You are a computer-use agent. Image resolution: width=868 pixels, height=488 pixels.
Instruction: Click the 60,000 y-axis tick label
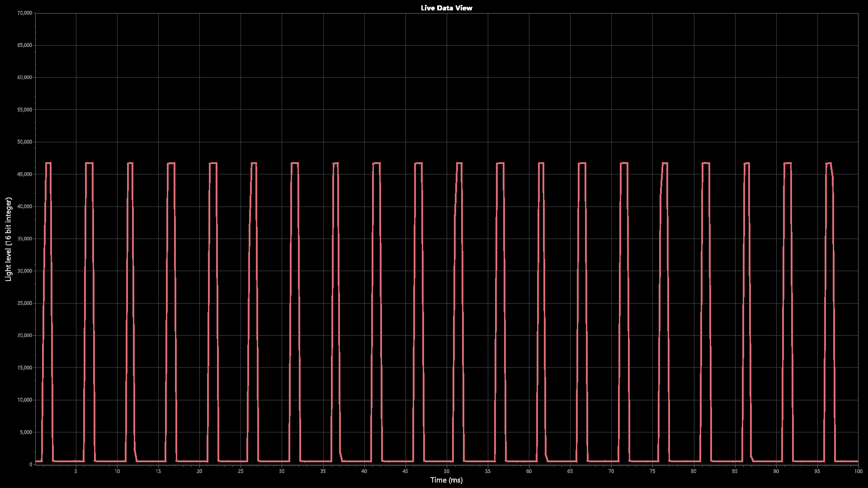click(24, 78)
